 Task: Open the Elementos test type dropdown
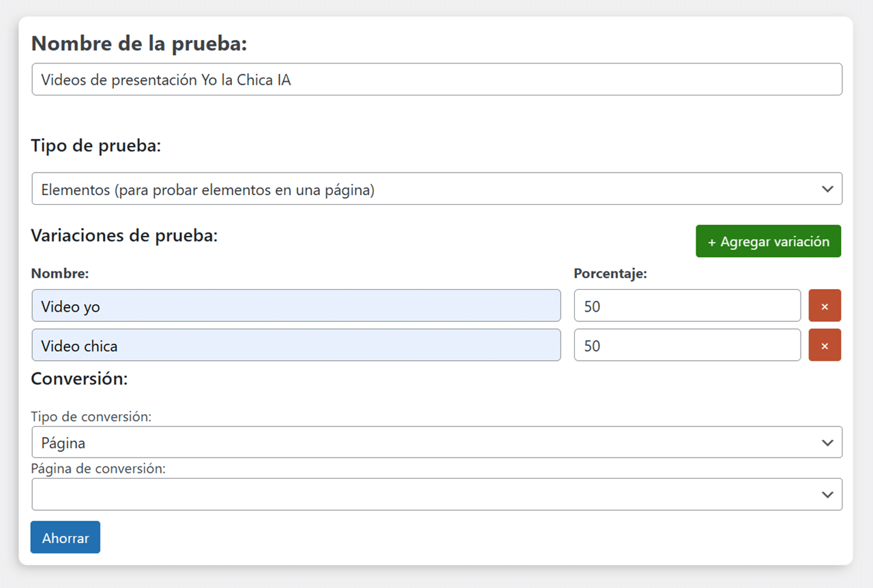(436, 189)
